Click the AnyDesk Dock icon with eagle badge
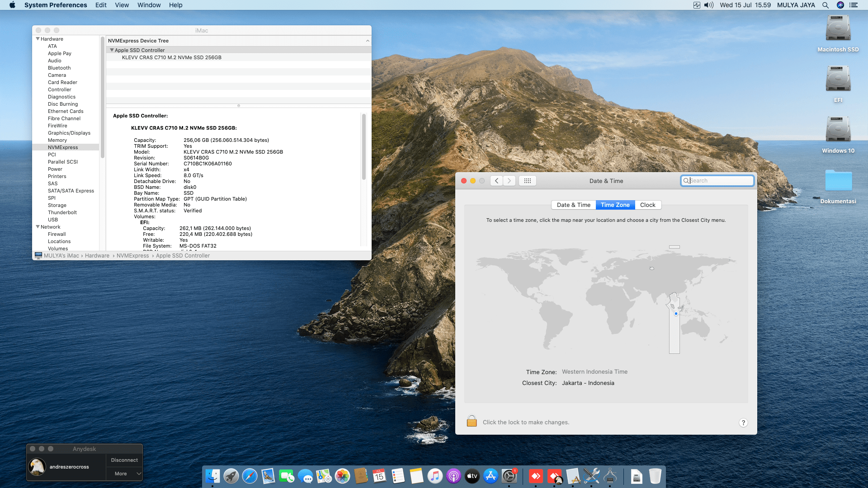The image size is (868, 488). [555, 476]
